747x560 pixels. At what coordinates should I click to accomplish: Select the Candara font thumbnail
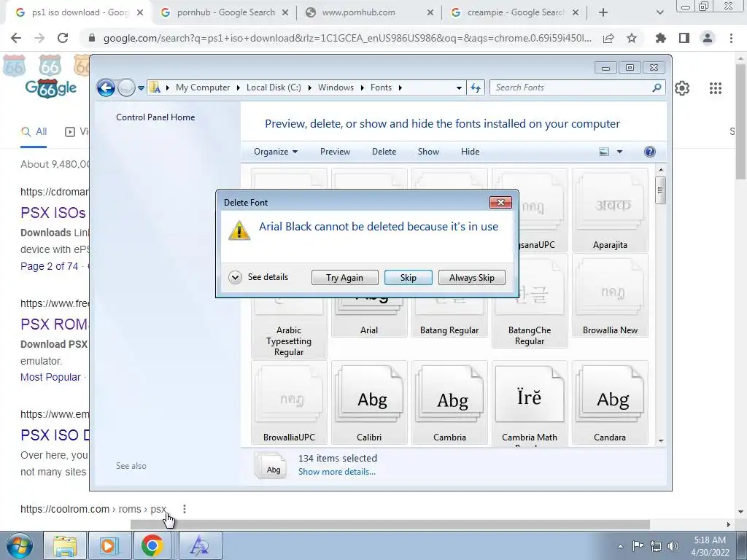tap(610, 402)
